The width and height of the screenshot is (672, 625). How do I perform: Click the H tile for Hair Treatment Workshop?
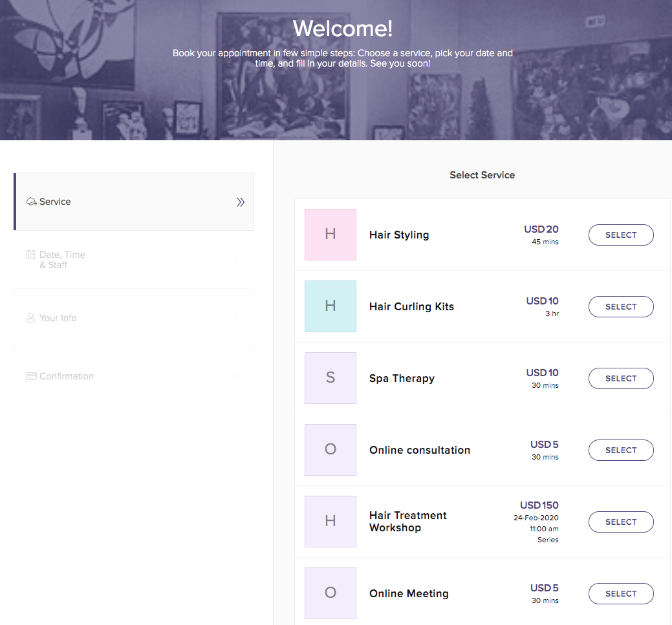(331, 522)
